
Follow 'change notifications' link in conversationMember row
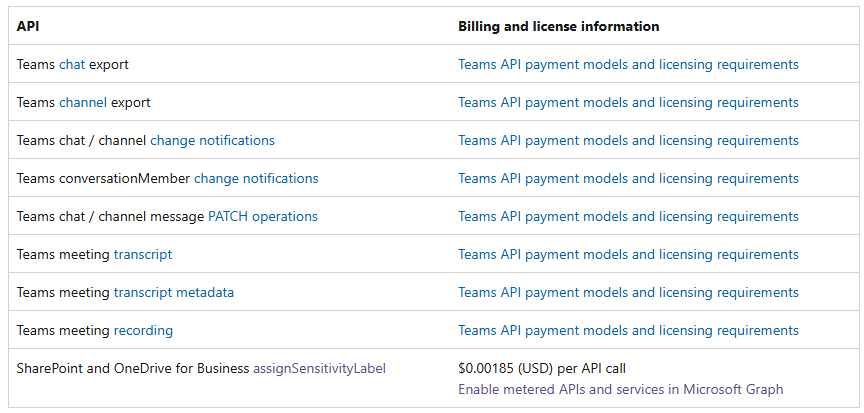(256, 178)
